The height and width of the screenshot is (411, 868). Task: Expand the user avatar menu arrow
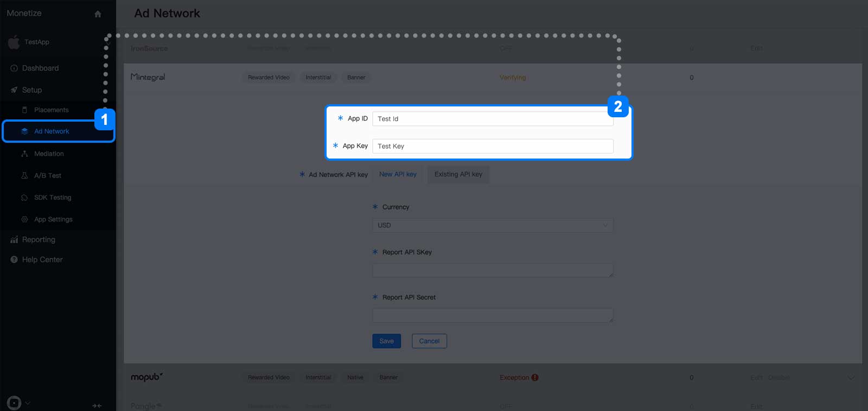(x=28, y=403)
